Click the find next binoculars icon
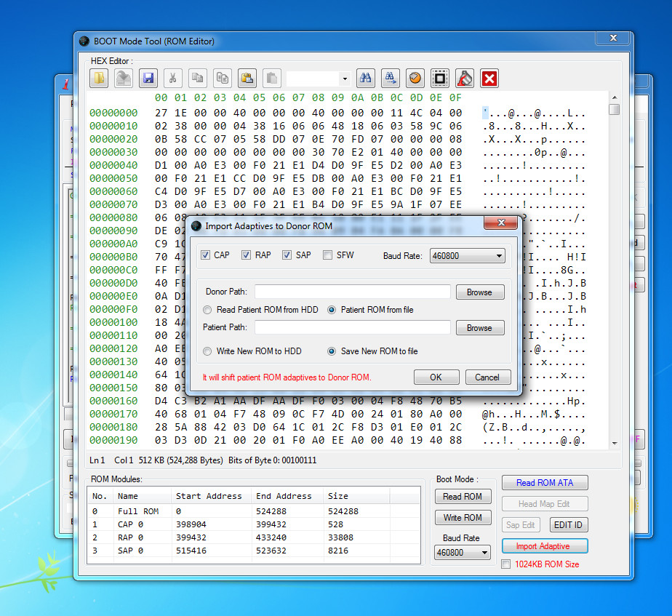The width and height of the screenshot is (672, 616). 390,78
